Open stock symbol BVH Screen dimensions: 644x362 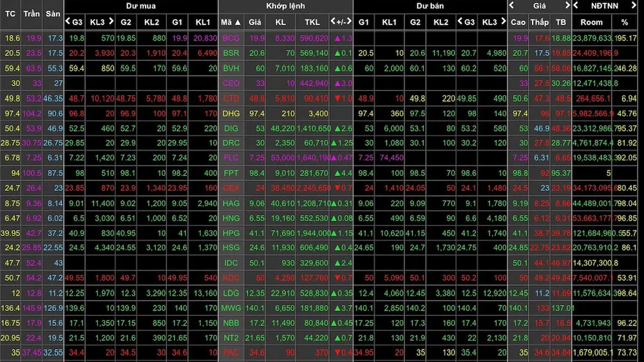coord(231,68)
